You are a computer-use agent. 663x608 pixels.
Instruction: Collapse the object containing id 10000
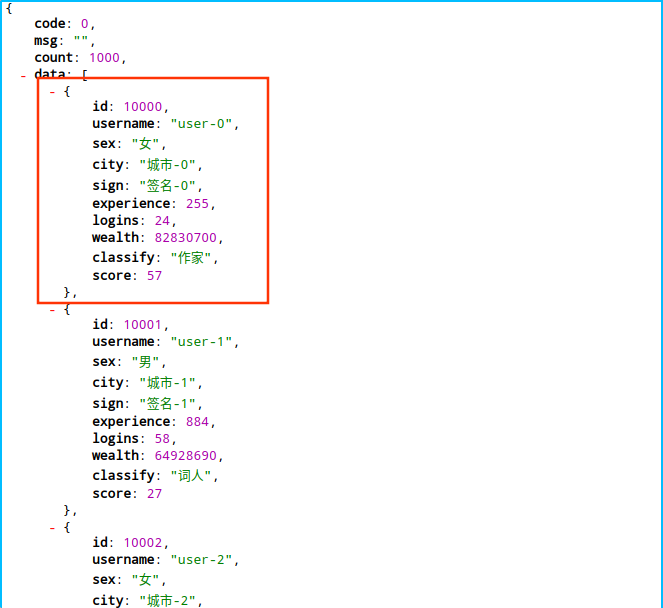52,92
